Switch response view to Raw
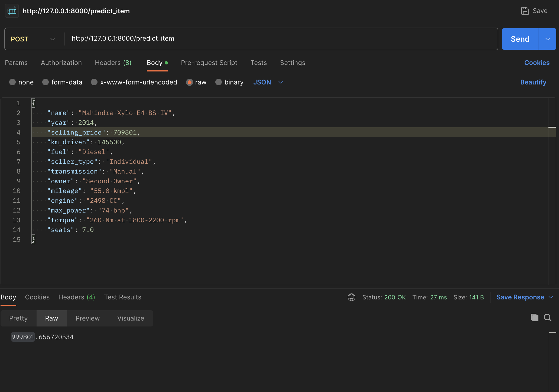Viewport: 559px width, 392px height. [x=51, y=318]
